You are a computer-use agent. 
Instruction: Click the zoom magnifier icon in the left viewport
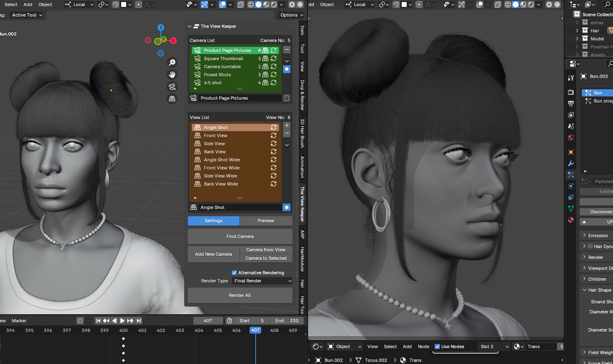[x=172, y=63]
